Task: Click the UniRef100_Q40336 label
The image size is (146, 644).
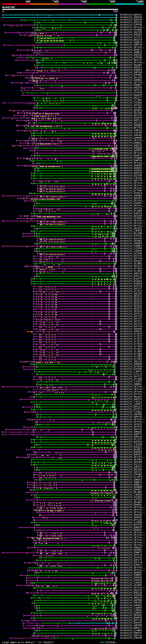Action: point(131,115)
